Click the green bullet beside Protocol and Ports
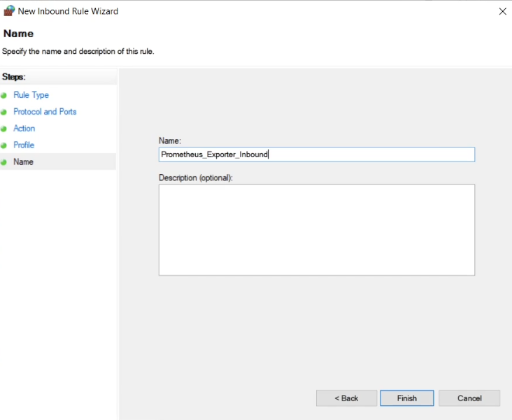512x420 pixels. click(x=4, y=112)
